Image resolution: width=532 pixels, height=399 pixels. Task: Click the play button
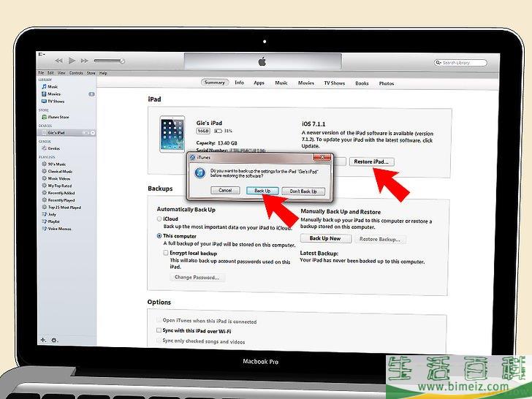[x=72, y=61]
